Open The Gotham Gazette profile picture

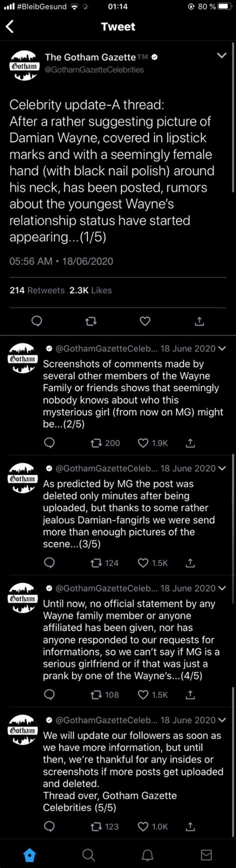point(23,65)
